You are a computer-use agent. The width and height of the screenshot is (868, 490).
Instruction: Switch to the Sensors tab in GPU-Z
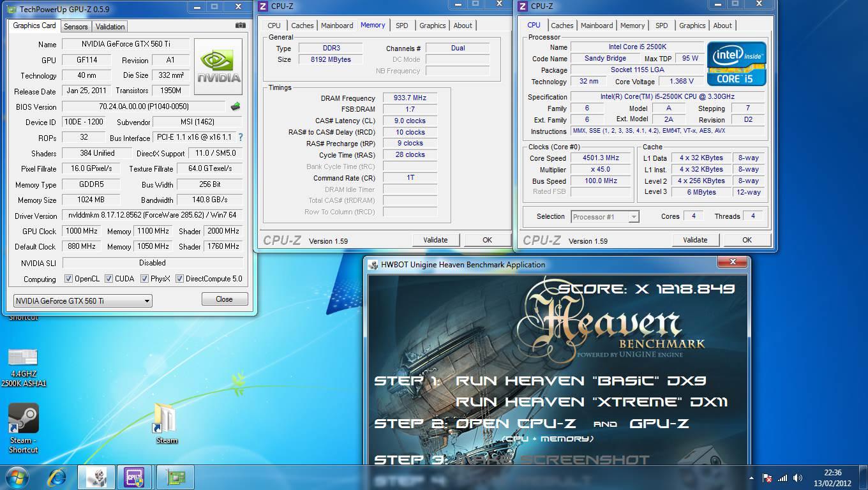pyautogui.click(x=76, y=27)
